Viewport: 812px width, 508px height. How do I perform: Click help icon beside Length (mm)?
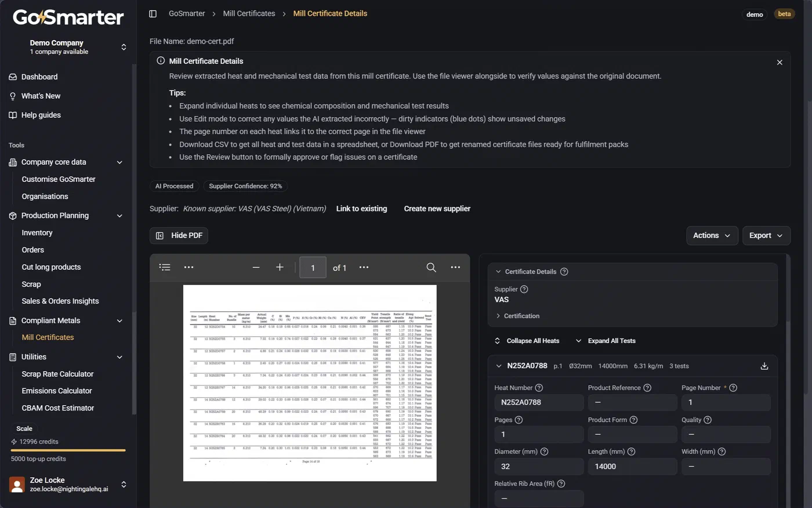pos(631,452)
